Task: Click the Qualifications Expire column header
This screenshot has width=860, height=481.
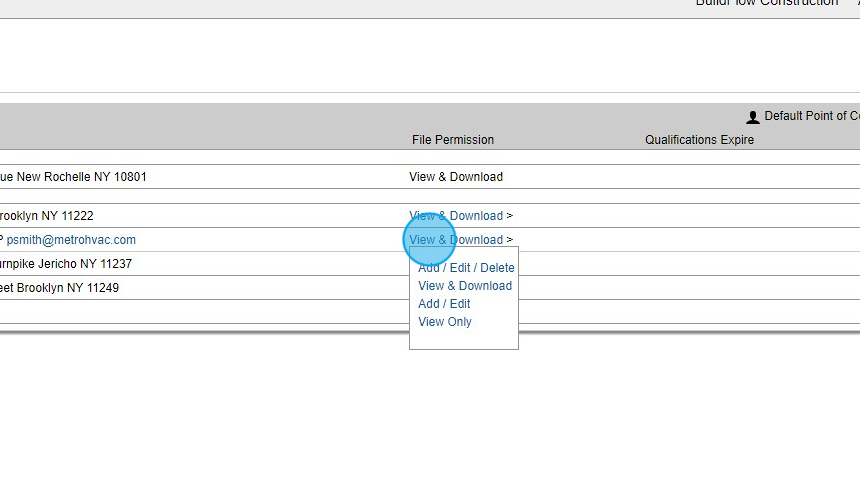Action: (699, 140)
